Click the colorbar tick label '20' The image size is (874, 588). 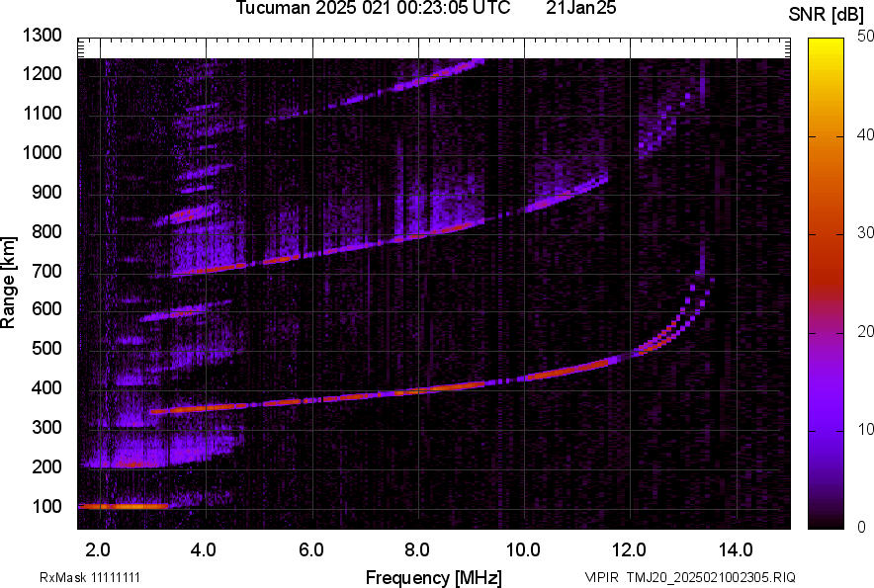tap(866, 331)
